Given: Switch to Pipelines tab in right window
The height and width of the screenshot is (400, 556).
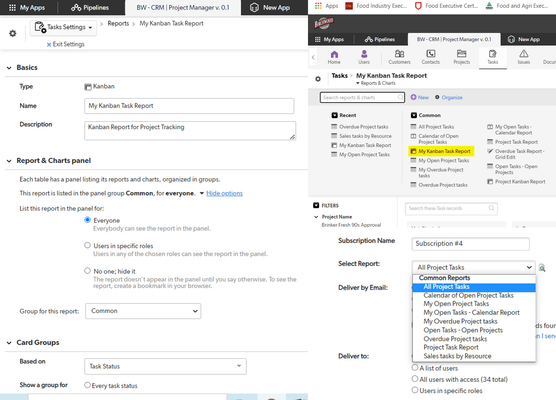Looking at the screenshot, I should pos(379,39).
